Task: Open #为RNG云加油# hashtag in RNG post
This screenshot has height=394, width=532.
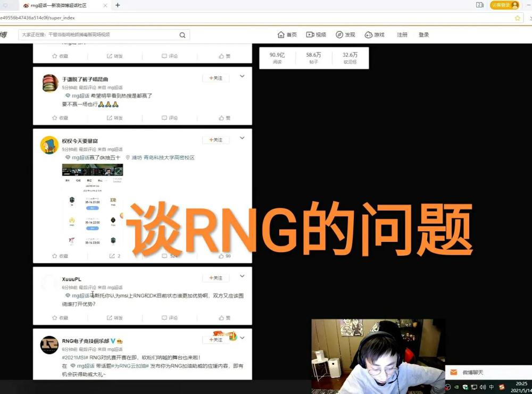Action: 130,366
